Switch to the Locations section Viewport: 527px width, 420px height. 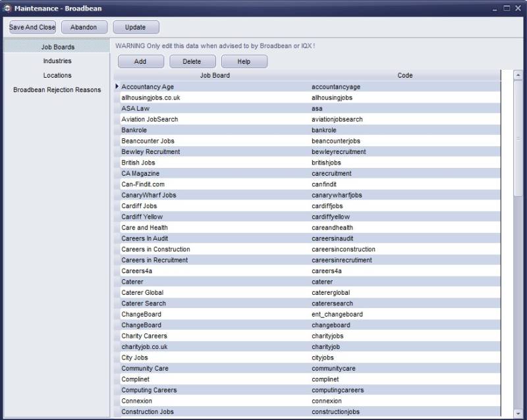(x=57, y=75)
